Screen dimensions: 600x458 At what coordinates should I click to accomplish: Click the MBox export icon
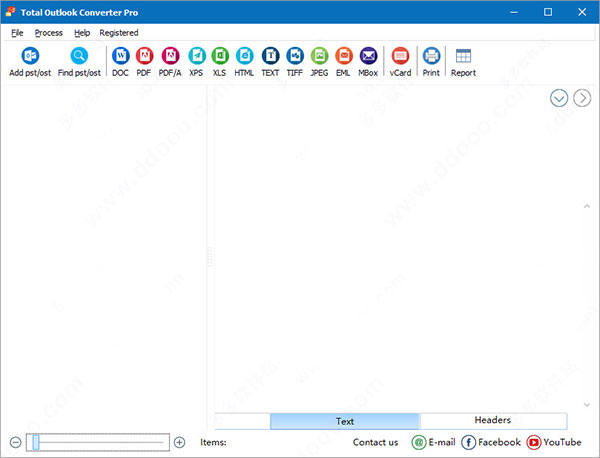[368, 56]
